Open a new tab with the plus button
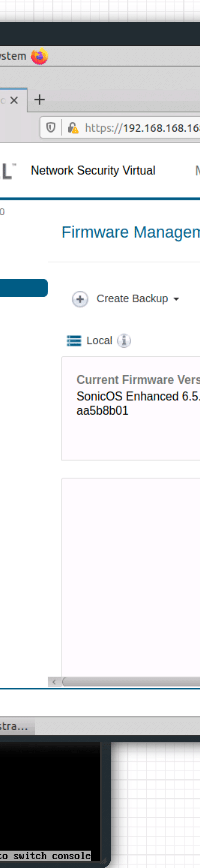This screenshot has width=200, height=868. point(39,100)
